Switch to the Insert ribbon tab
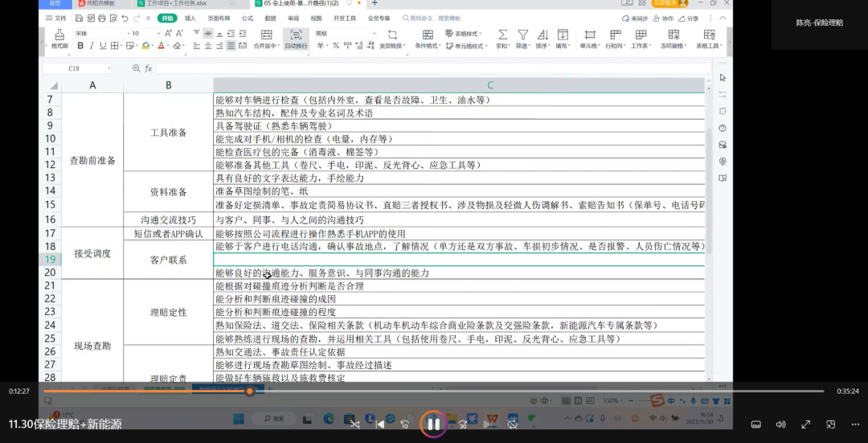This screenshot has width=868, height=443. pos(190,18)
